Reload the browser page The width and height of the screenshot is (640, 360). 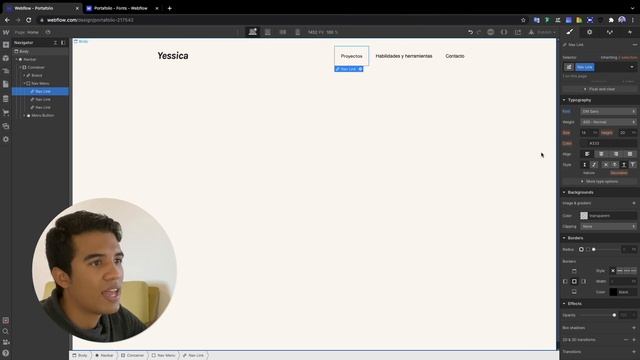29,20
